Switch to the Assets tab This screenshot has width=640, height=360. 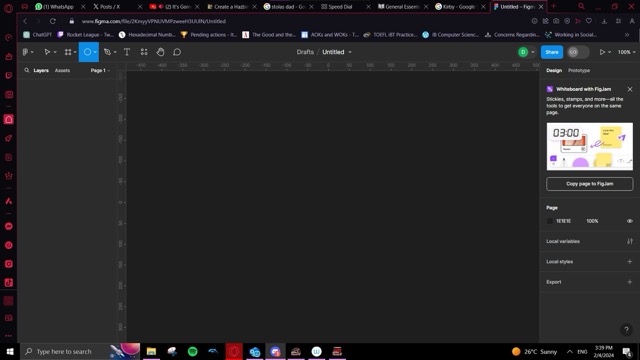coord(62,70)
